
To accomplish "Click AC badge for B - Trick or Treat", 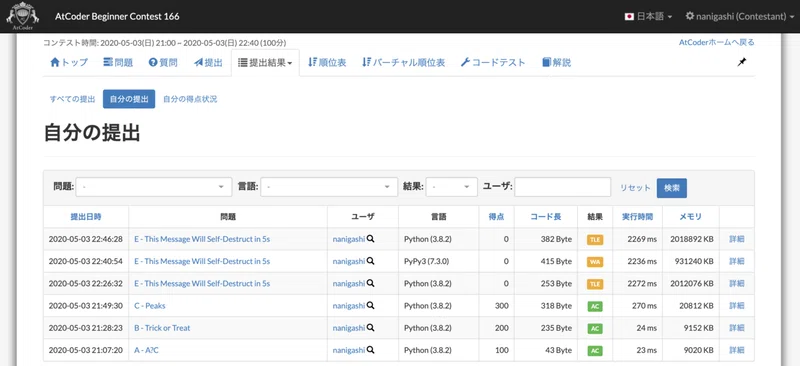I will pyautogui.click(x=595, y=328).
